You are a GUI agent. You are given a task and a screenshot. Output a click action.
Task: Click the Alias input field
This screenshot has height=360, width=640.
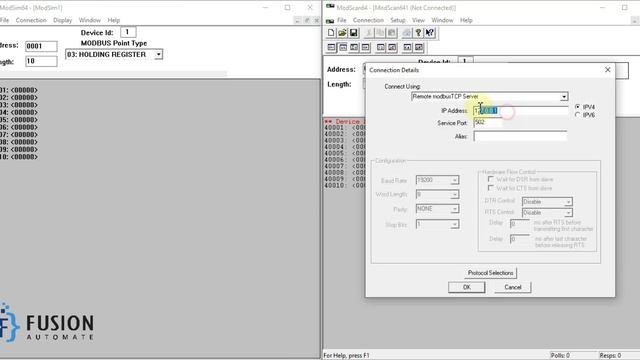[x=520, y=136]
